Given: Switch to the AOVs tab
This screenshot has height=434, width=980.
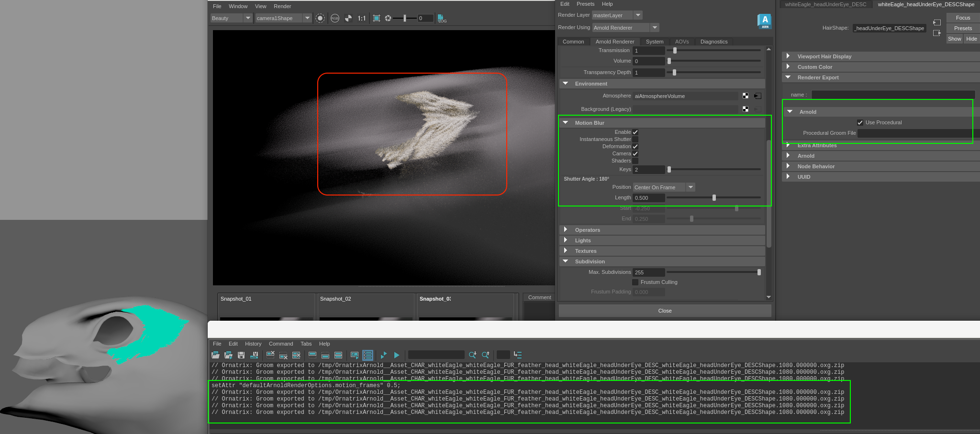Looking at the screenshot, I should point(681,42).
